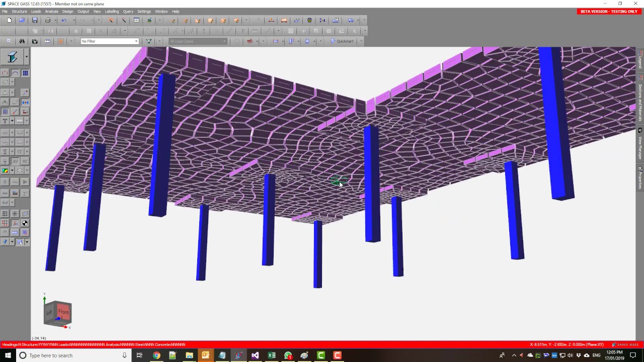This screenshot has height=362, width=644.
Task: Open Visual Studio from the taskbar
Action: click(255, 355)
